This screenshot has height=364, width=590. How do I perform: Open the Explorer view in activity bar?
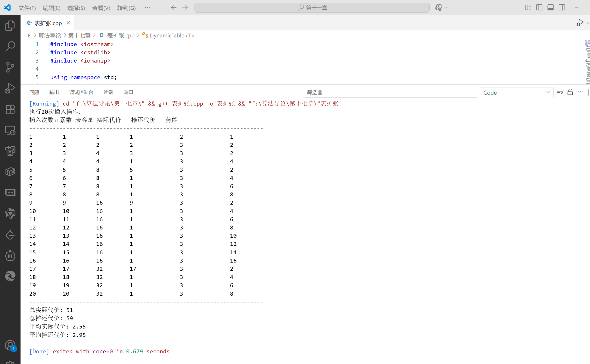coord(10,26)
